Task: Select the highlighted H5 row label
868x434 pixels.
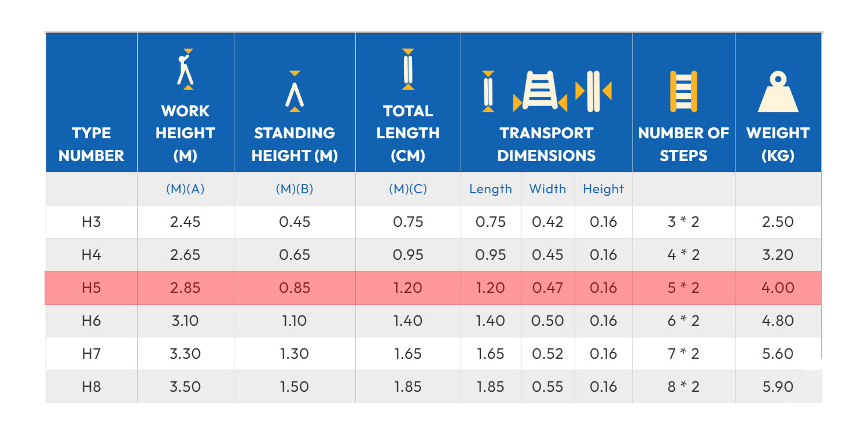Action: click(91, 288)
